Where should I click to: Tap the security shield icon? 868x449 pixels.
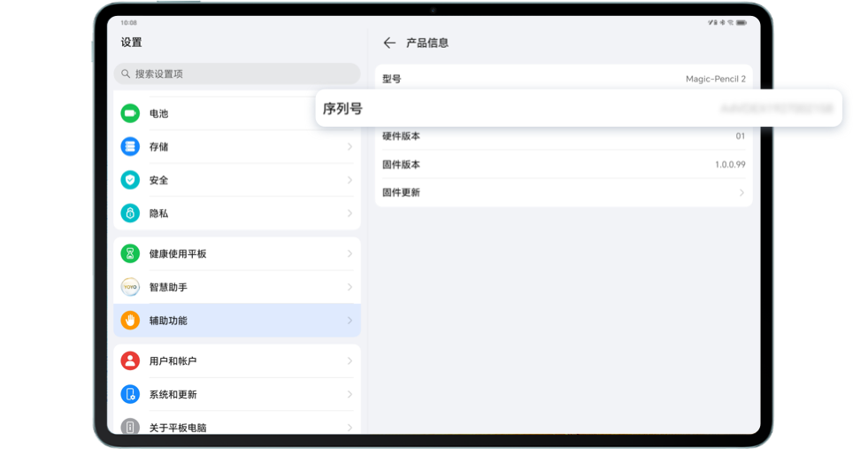coord(130,180)
